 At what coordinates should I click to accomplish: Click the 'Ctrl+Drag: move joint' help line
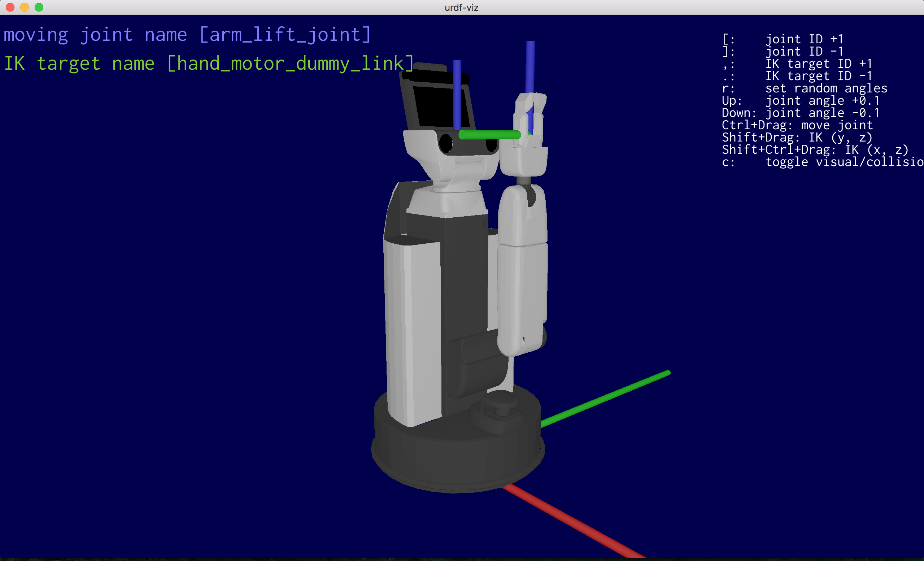[x=797, y=125]
